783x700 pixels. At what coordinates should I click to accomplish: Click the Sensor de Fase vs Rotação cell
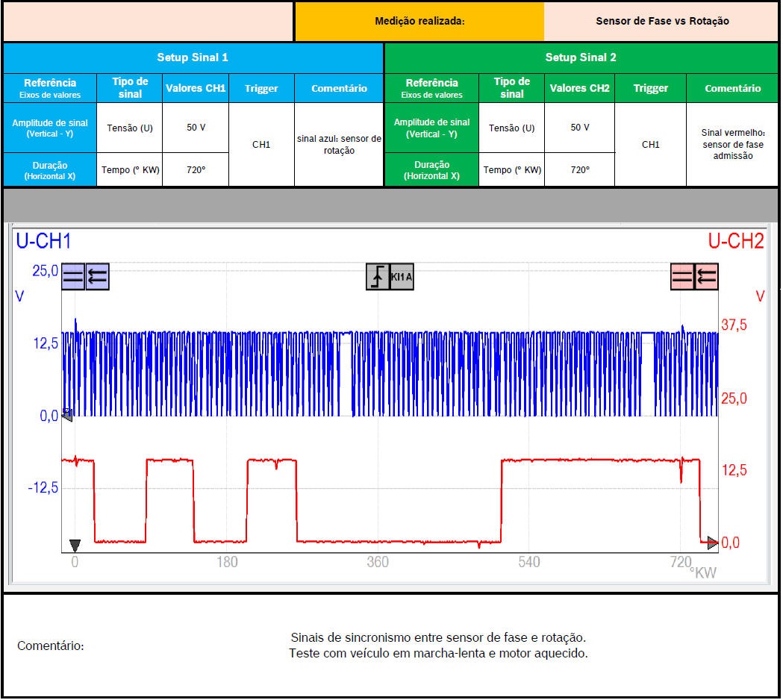click(x=661, y=21)
